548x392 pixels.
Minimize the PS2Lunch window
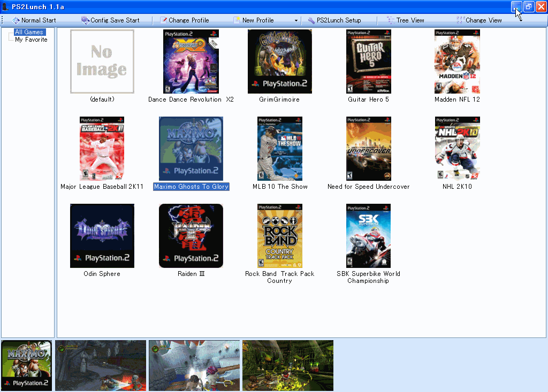click(516, 6)
